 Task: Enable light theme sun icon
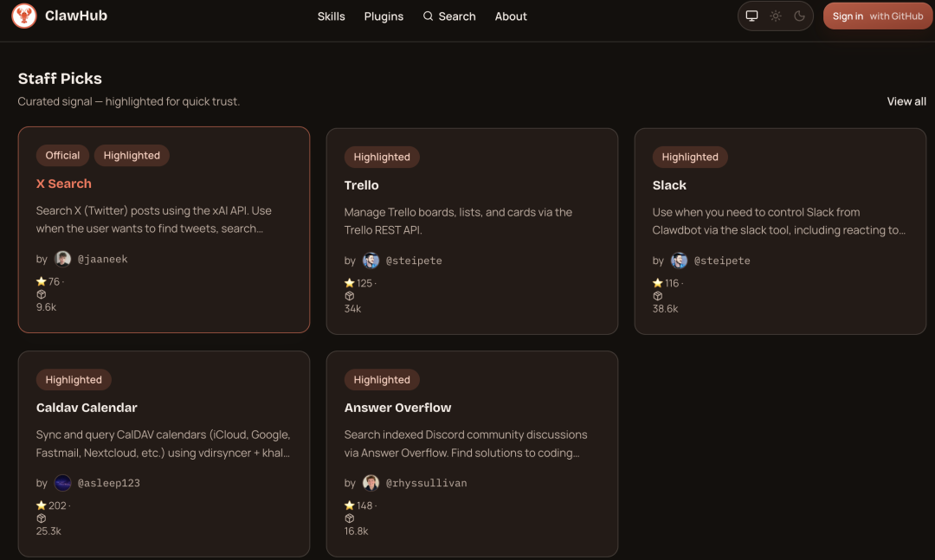point(776,16)
